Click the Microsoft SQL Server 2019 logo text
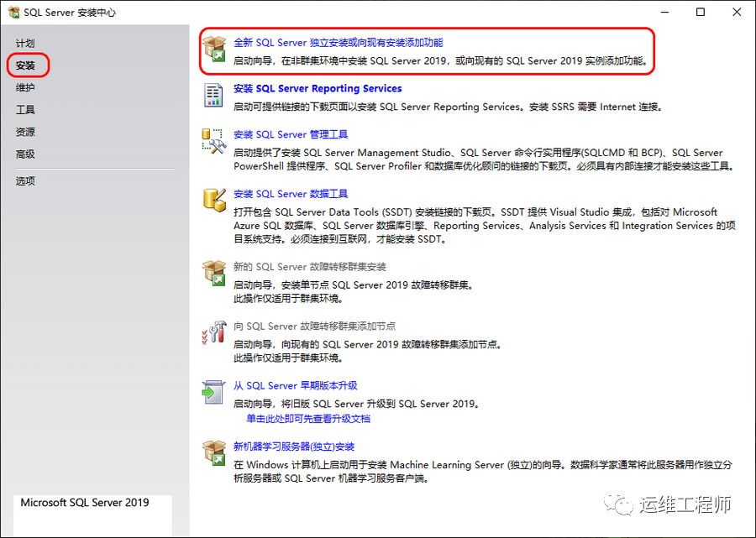 click(85, 503)
